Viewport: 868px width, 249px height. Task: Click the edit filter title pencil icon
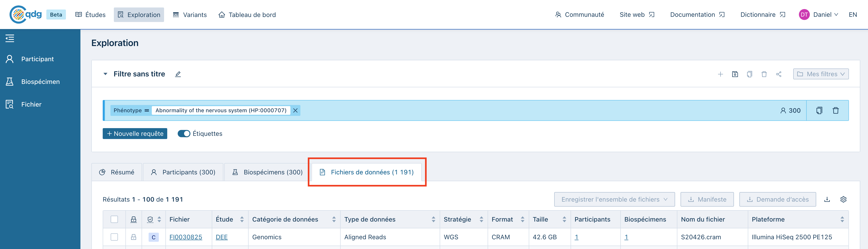(x=178, y=74)
